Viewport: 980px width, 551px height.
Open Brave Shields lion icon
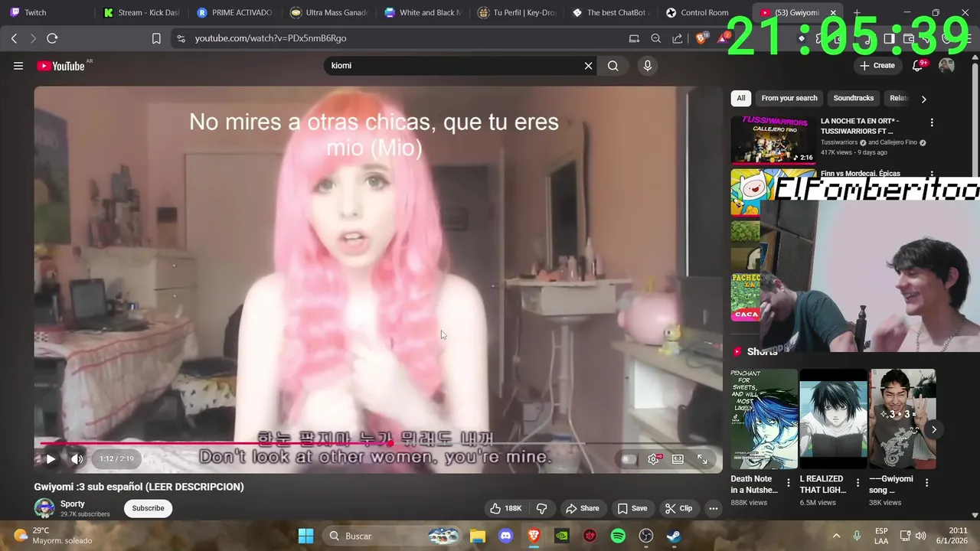[x=701, y=38]
